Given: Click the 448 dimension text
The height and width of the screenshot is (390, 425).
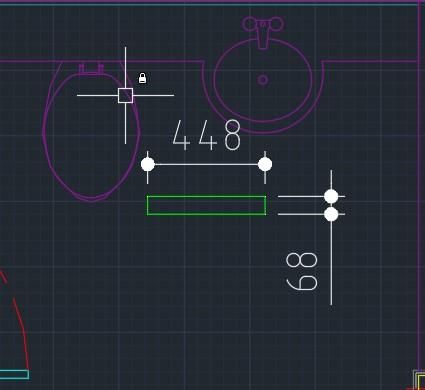Looking at the screenshot, I should (x=207, y=135).
